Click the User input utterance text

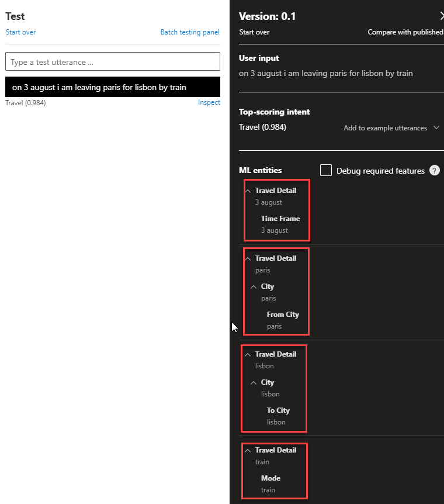click(326, 73)
